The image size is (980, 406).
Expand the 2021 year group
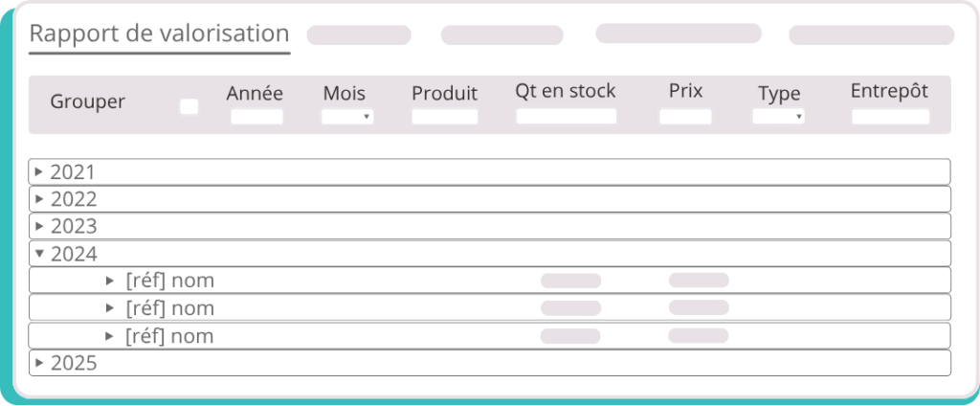coord(39,172)
